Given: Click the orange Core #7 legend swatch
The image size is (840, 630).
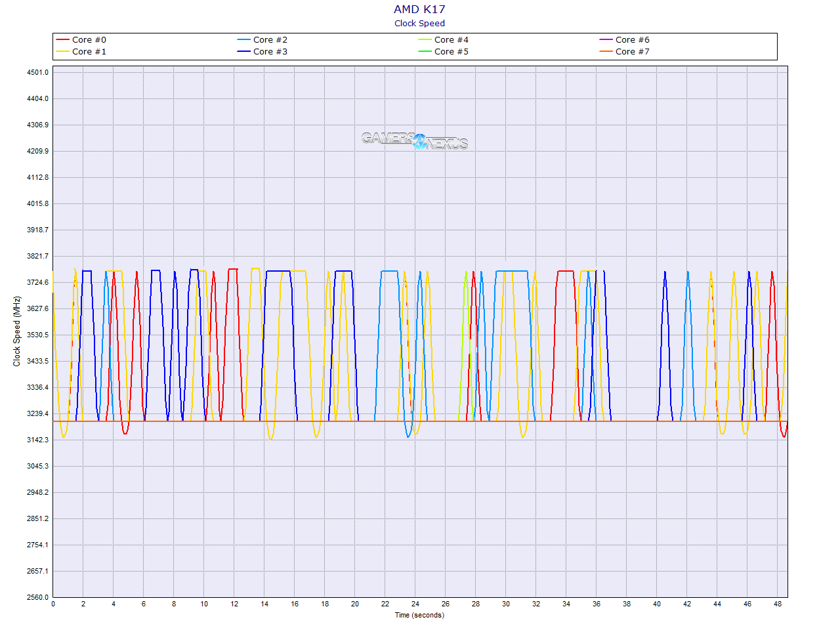Looking at the screenshot, I should pos(606,52).
